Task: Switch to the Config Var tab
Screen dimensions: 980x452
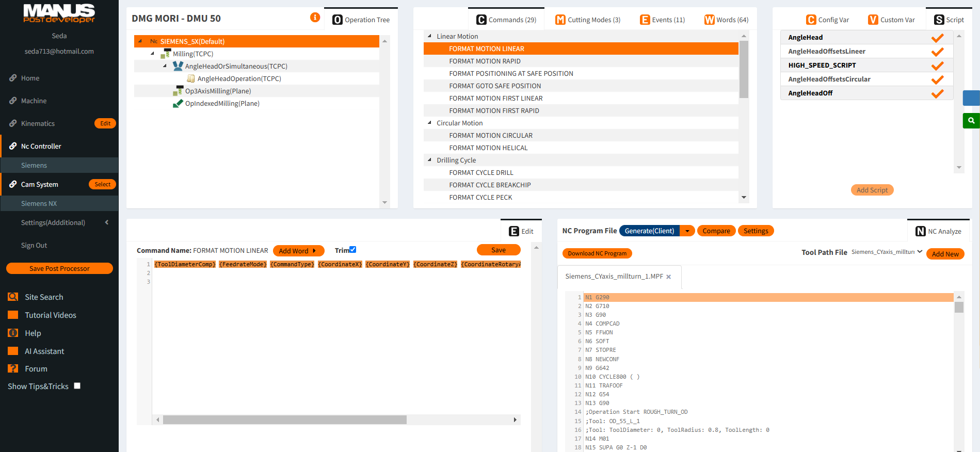Action: [827, 20]
